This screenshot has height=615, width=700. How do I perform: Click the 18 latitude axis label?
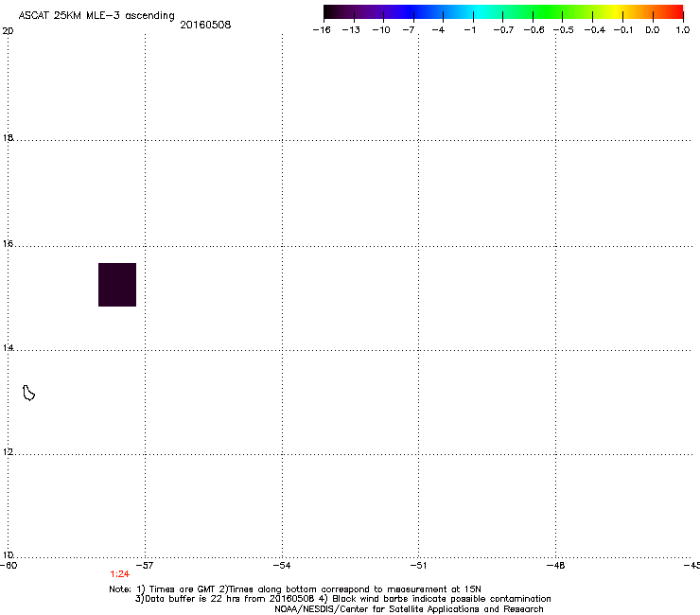coord(8,137)
